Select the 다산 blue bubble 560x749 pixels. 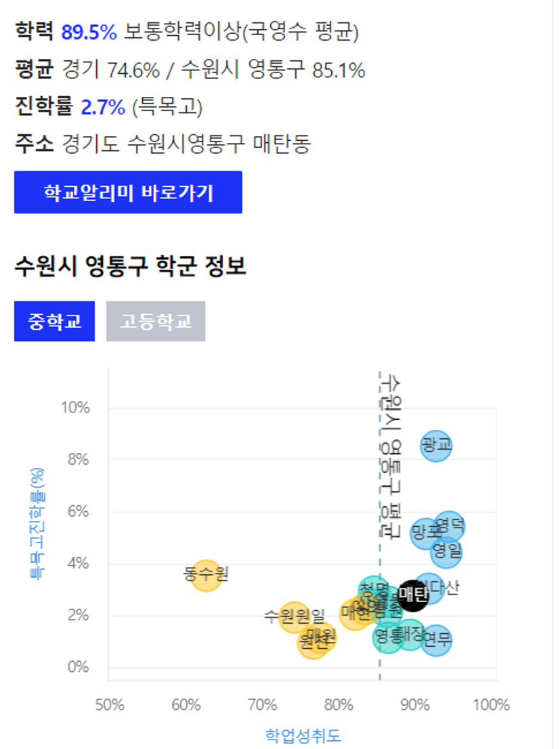429,588
